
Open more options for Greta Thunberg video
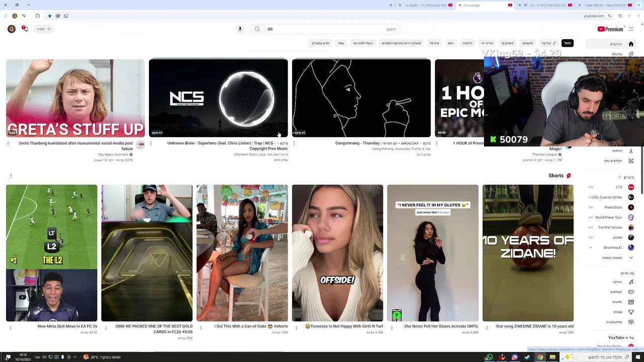pos(8,143)
